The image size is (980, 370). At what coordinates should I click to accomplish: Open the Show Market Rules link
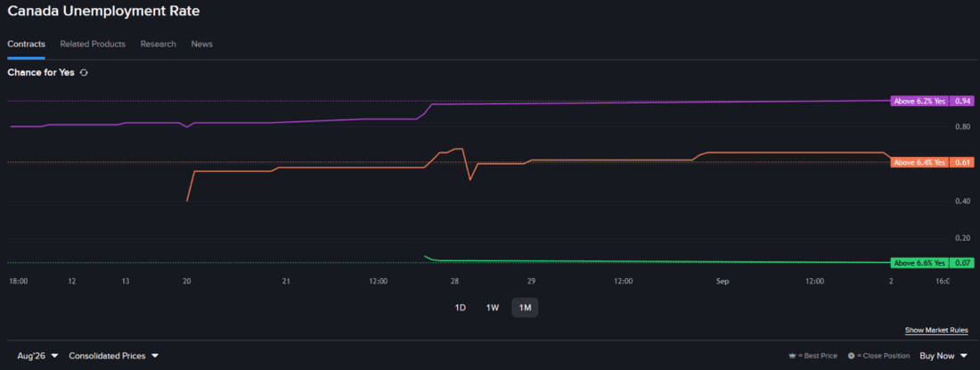[x=936, y=330]
